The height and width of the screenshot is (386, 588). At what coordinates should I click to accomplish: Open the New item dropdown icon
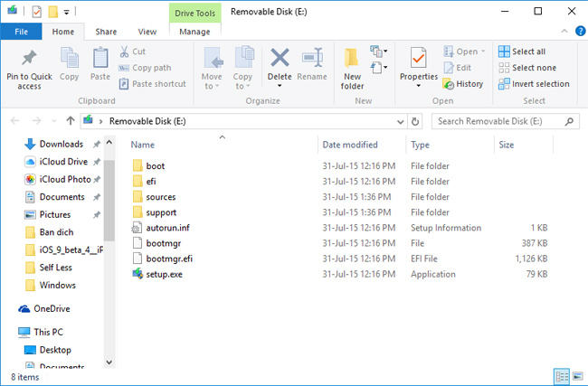click(378, 51)
